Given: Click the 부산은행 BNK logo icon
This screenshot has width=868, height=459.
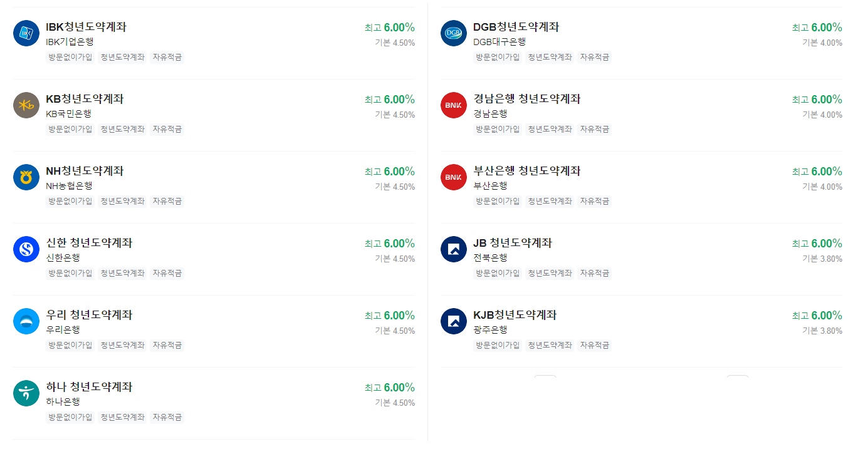Looking at the screenshot, I should pyautogui.click(x=453, y=177).
